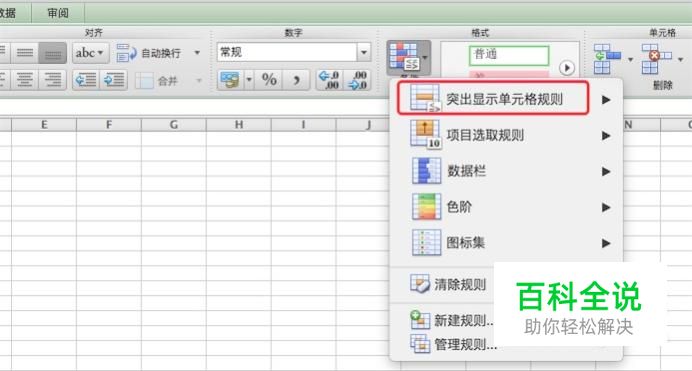This screenshot has width=692, height=371.
Task: Click the insert cells icon
Action: pos(607,59)
